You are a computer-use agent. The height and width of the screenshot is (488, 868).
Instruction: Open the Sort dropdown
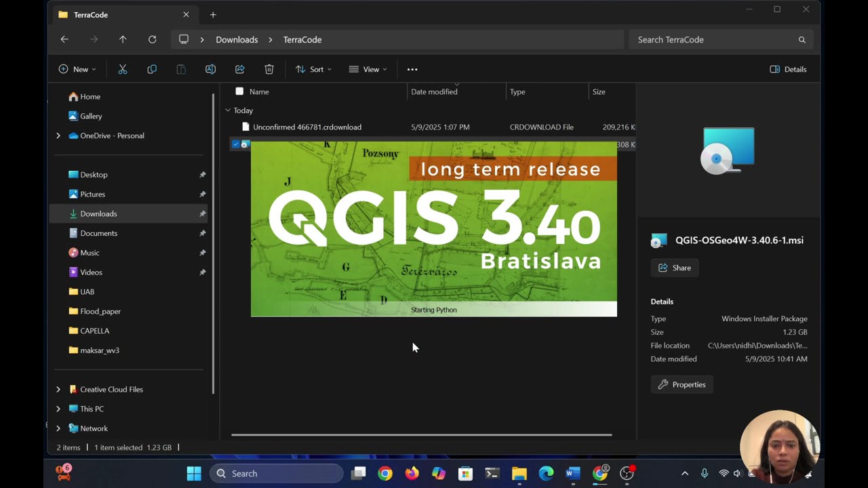313,69
